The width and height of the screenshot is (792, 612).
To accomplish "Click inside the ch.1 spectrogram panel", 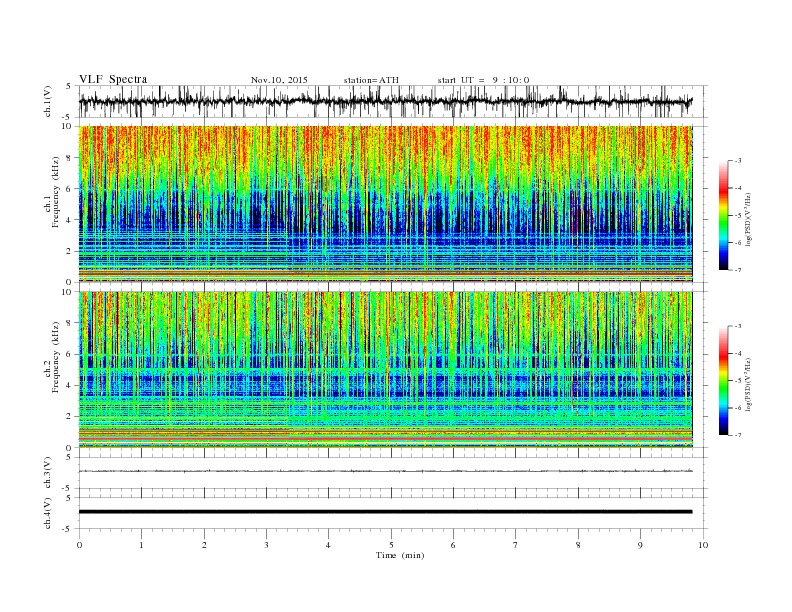I will tap(385, 204).
